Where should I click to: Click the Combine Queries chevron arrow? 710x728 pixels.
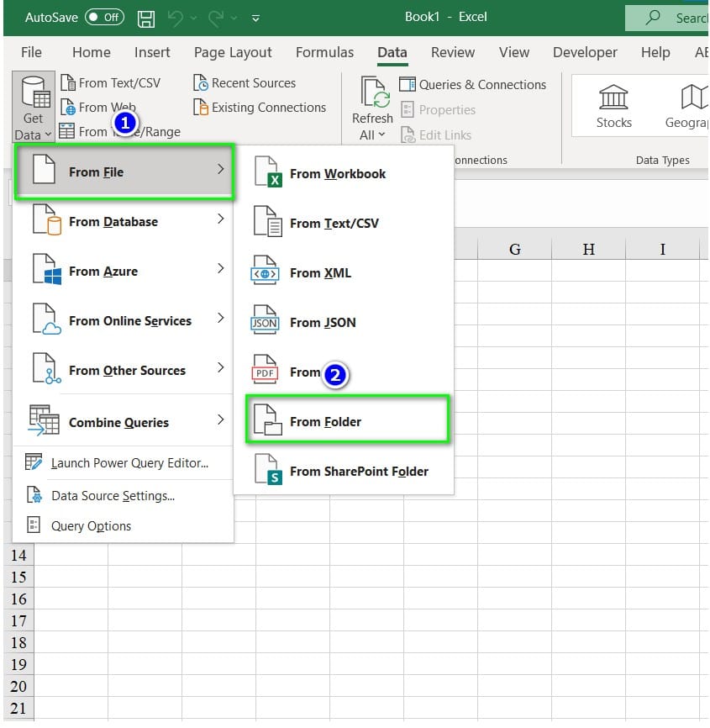(x=221, y=419)
